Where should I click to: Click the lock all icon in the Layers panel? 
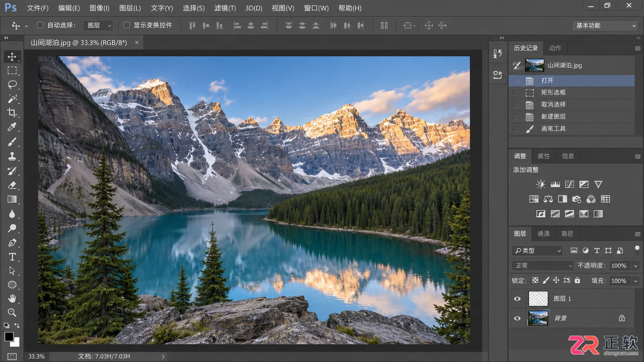pos(577,280)
